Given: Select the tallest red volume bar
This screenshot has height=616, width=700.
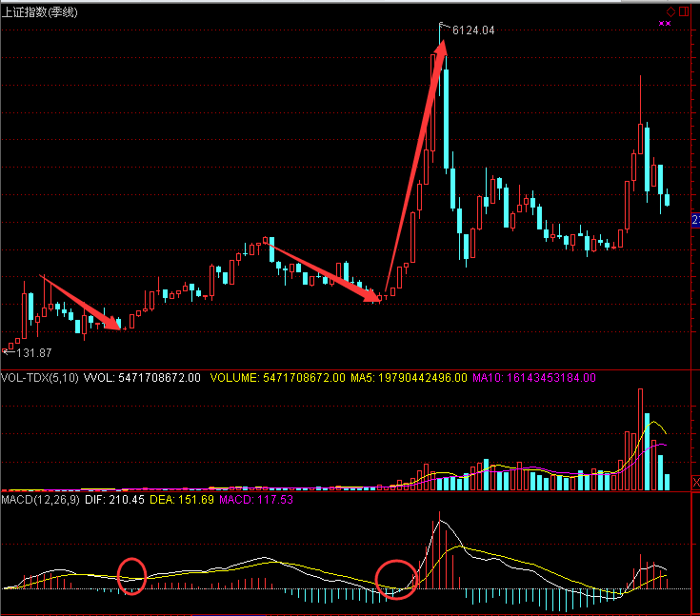Looking at the screenshot, I should (x=640, y=440).
